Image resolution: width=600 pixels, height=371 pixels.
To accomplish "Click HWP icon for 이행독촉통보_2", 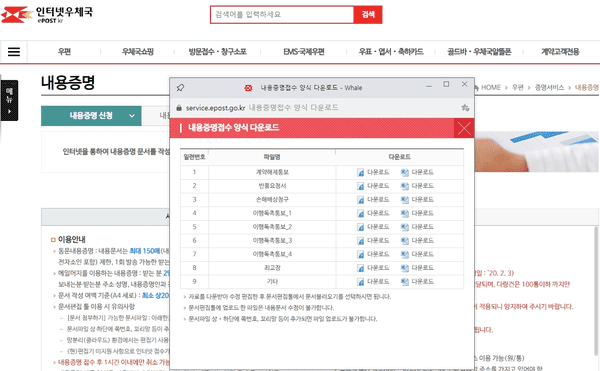I will (x=360, y=227).
